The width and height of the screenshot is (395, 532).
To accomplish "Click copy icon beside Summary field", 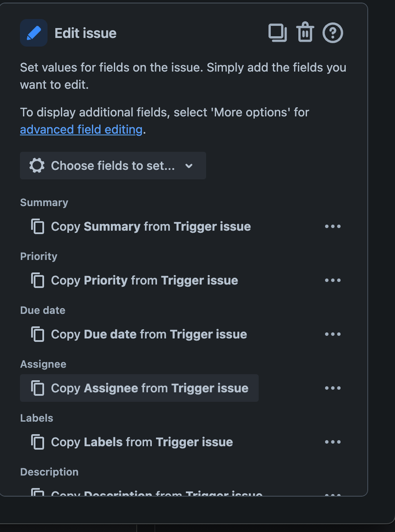I will (38, 226).
